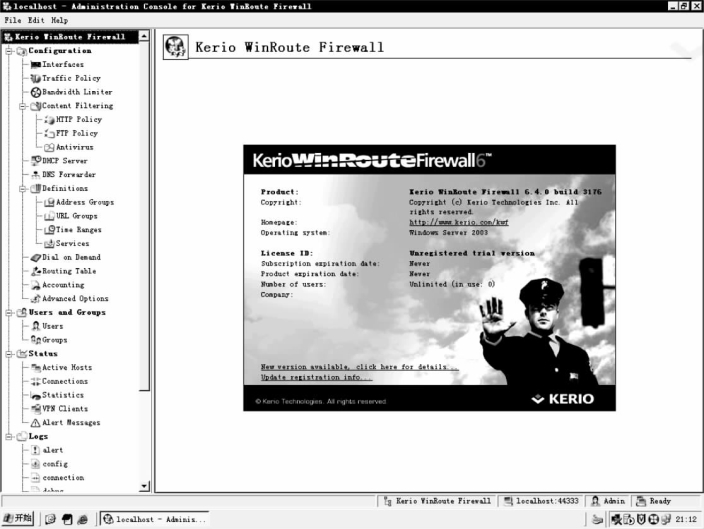The height and width of the screenshot is (529, 704).
Task: Open the kerio.com/kwf homepage link
Action: pyautogui.click(x=458, y=222)
